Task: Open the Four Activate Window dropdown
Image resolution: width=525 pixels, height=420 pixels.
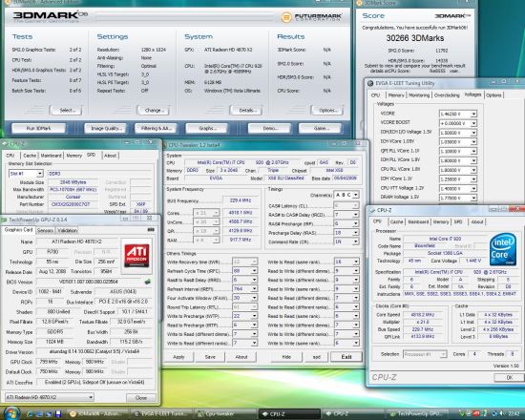Action: tap(254, 298)
